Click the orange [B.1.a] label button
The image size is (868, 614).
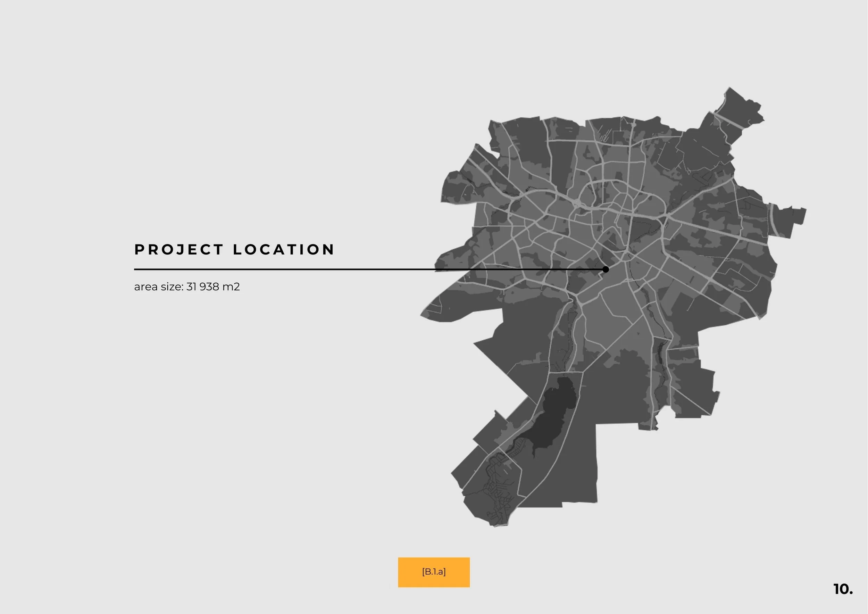pos(434,572)
